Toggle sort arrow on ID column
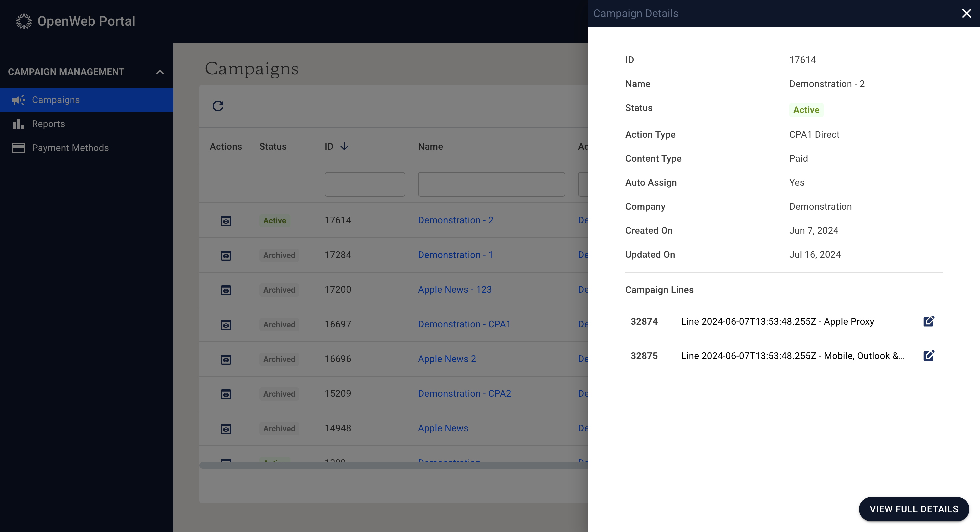Viewport: 980px width, 532px height. click(344, 147)
